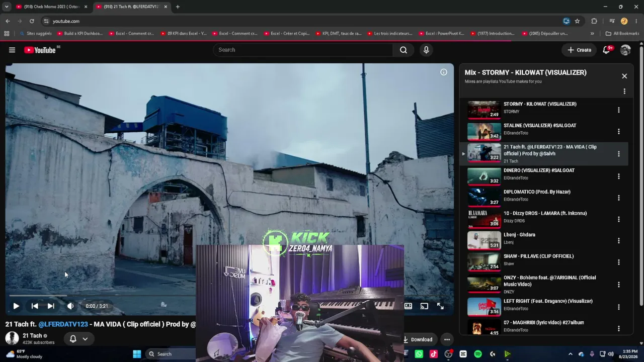Switch to the Cheb Momo 2023 tab

[x=51, y=7]
